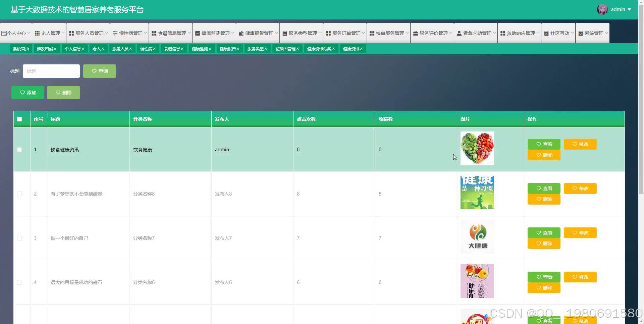Click the green 添加 button
This screenshot has height=324, width=644.
pos(28,93)
